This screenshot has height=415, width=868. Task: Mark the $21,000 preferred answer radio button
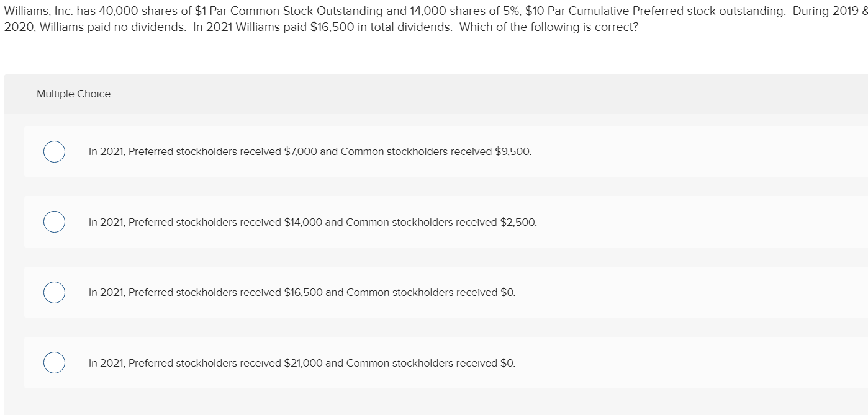55,363
